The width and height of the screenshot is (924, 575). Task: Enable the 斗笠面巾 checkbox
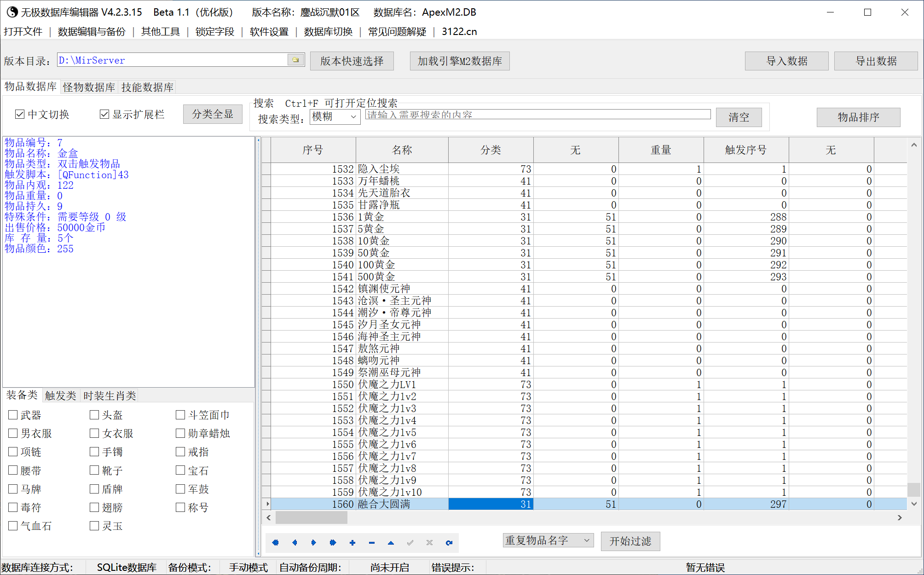click(180, 415)
